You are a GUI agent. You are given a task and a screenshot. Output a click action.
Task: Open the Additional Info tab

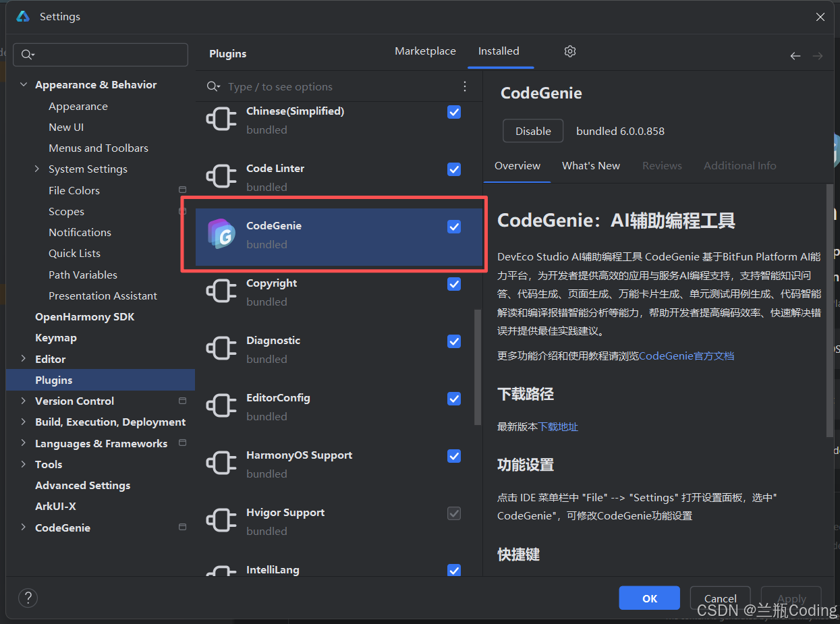click(740, 166)
